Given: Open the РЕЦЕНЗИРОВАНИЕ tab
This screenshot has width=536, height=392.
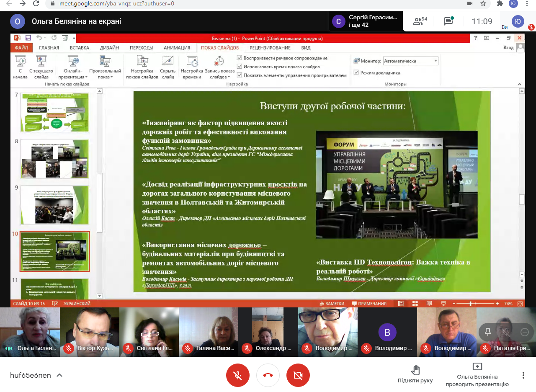Looking at the screenshot, I should click(x=270, y=48).
